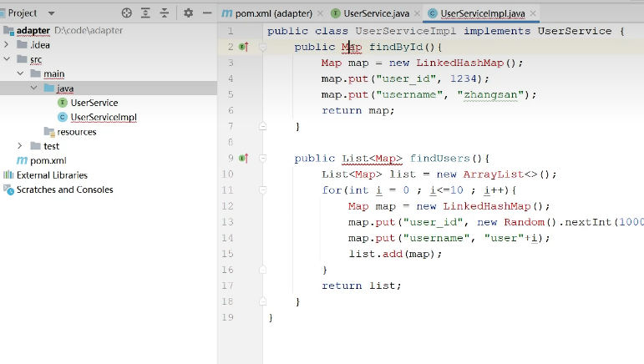The height and width of the screenshot is (364, 644).
Task: Click the Collapse All icon in Project panel
Action: pyautogui.click(x=164, y=13)
